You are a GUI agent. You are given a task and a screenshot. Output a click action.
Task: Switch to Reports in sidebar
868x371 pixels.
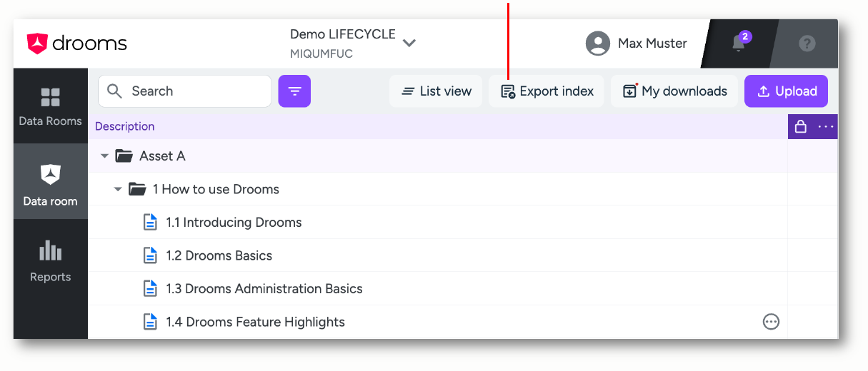(x=50, y=262)
